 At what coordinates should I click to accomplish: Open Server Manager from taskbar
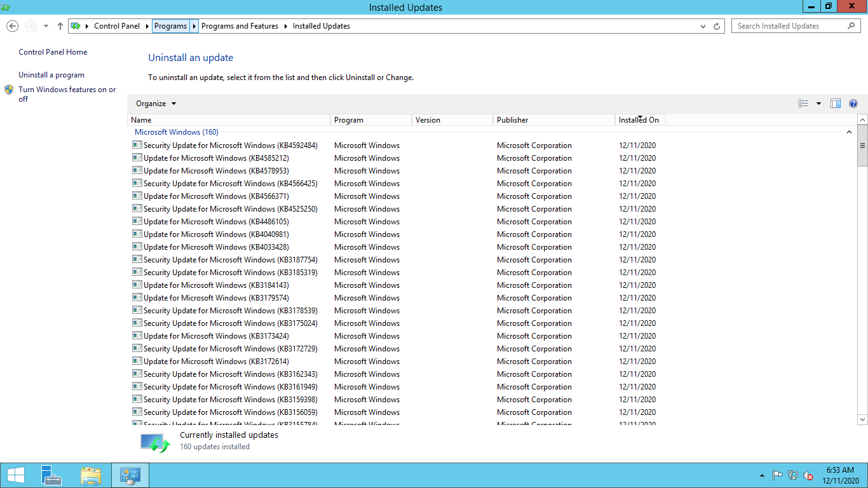51,475
